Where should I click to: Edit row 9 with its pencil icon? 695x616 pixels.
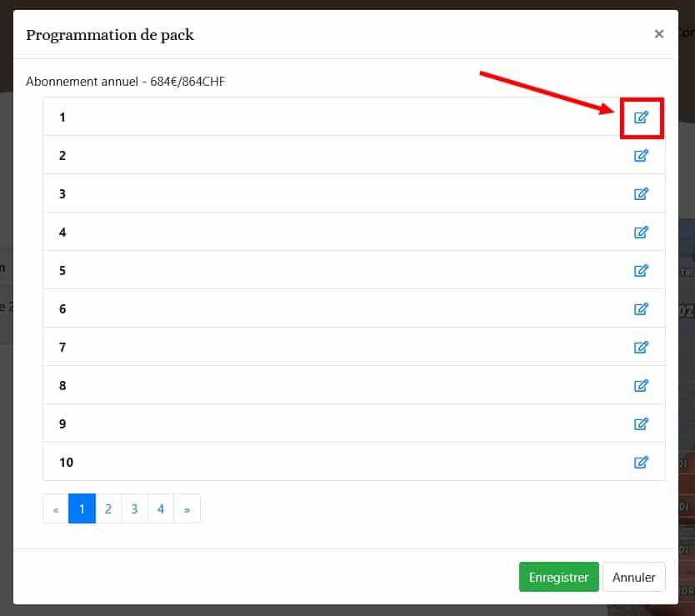pyautogui.click(x=641, y=424)
